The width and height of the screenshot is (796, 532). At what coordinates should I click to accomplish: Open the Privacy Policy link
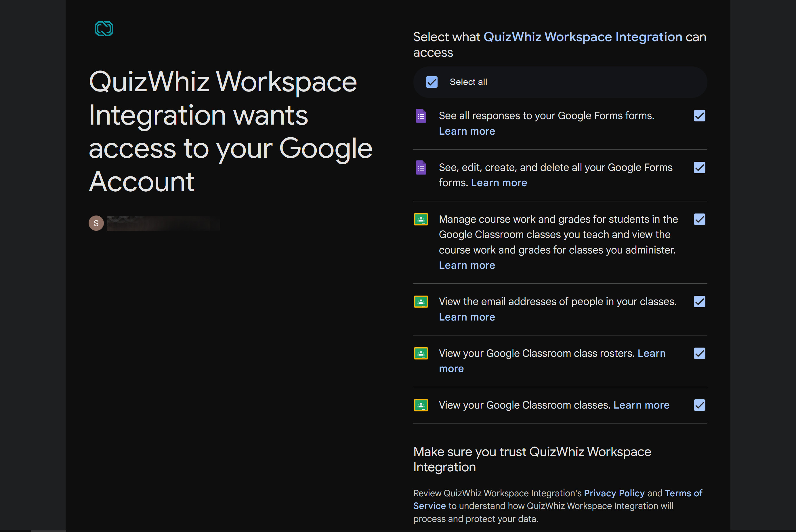pos(614,493)
